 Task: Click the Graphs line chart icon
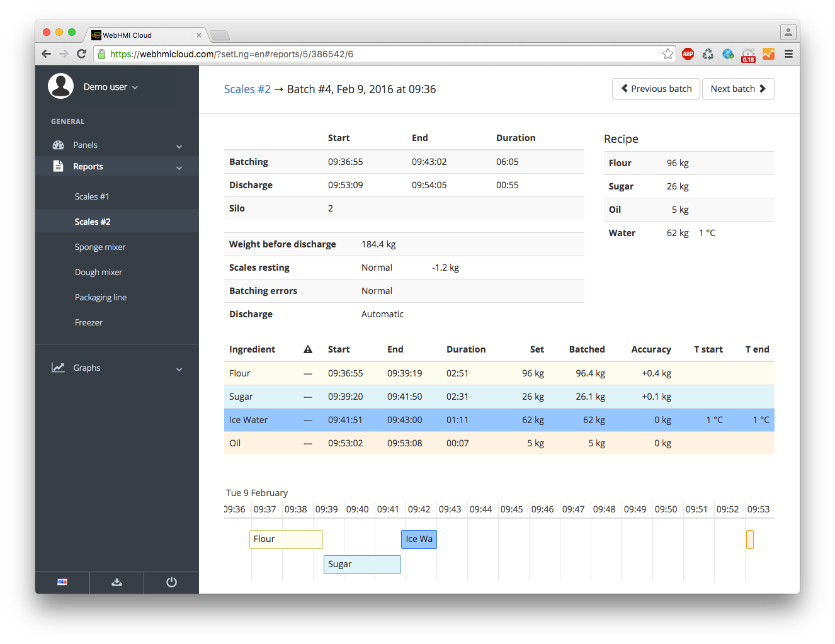59,368
